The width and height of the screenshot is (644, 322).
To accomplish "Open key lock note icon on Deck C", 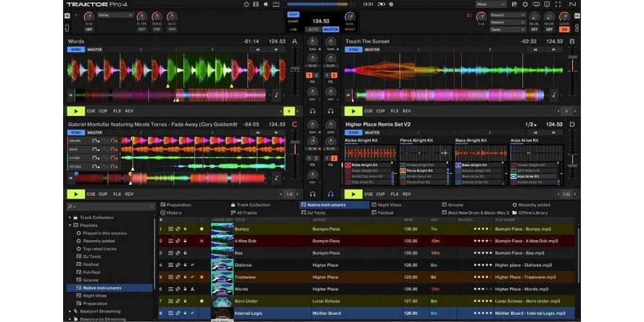I will pyautogui.click(x=276, y=178).
